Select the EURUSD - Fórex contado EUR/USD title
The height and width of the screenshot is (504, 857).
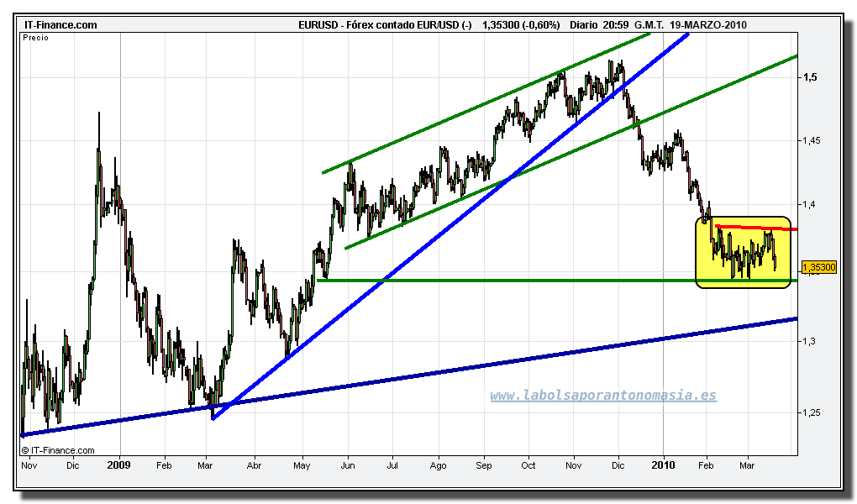pos(385,25)
